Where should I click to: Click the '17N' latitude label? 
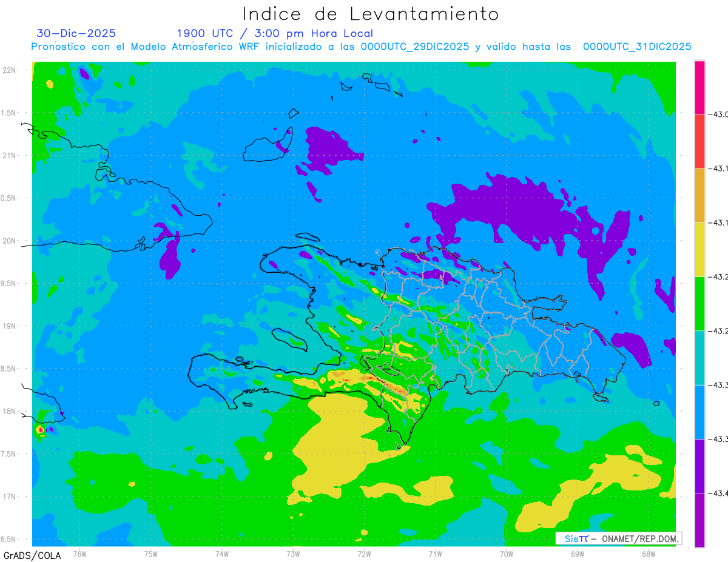coord(10,497)
